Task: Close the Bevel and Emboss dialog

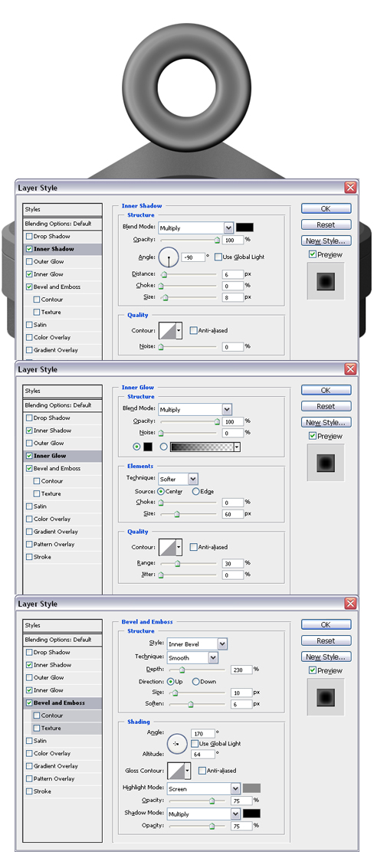Action: point(351,604)
